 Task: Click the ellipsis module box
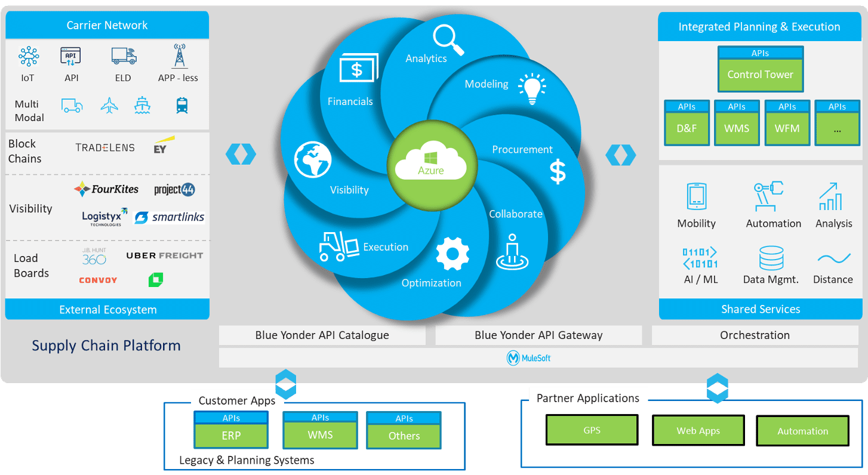[838, 123]
